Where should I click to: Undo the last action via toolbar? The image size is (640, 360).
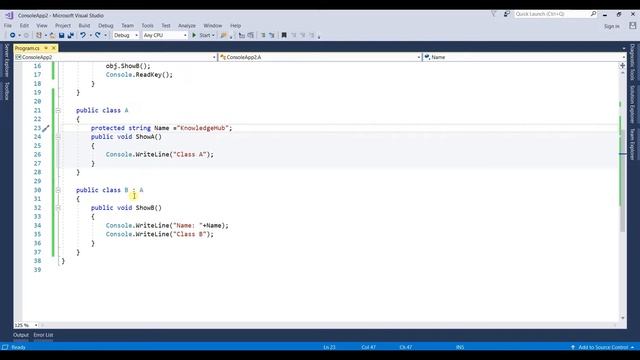click(x=83, y=36)
